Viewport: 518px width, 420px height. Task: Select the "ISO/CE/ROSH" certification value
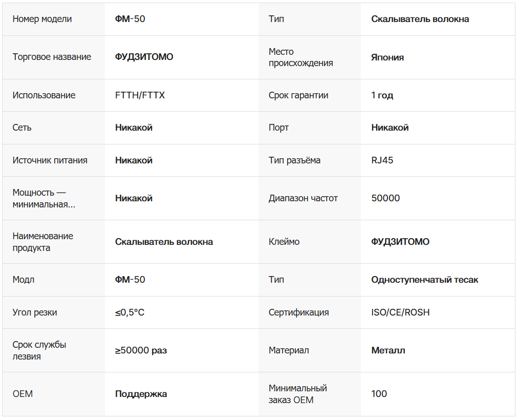[400, 312]
